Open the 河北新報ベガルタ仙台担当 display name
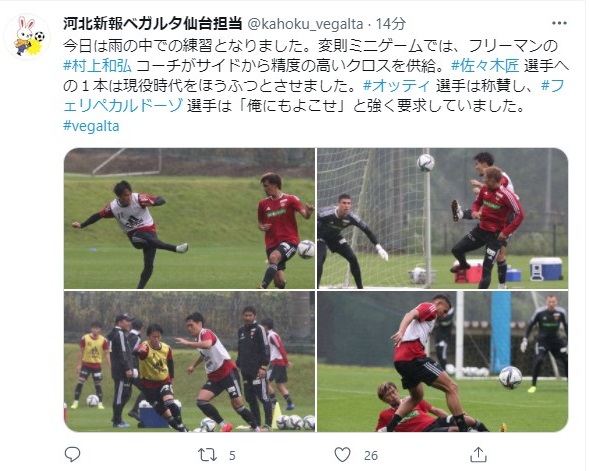The image size is (590, 471). point(152,24)
